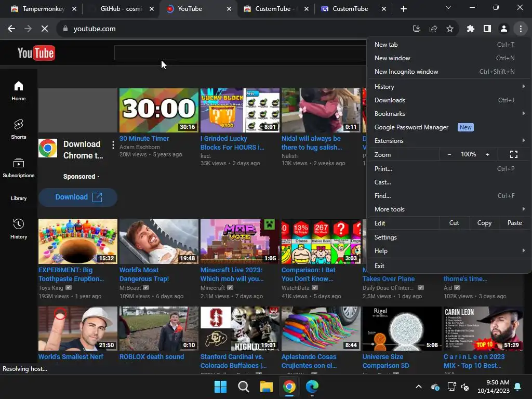Click the install app icon in address bar
Screen dimensions: 532x399
pyautogui.click(x=416, y=29)
